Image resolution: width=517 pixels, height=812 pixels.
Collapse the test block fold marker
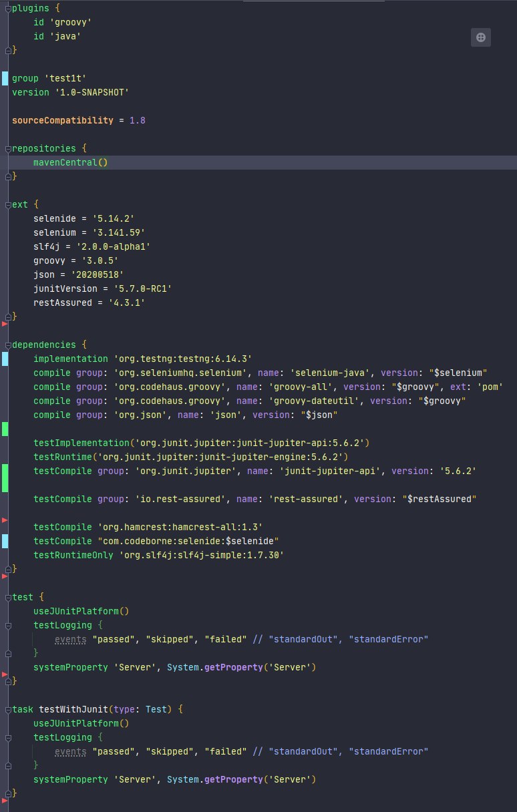point(7,597)
